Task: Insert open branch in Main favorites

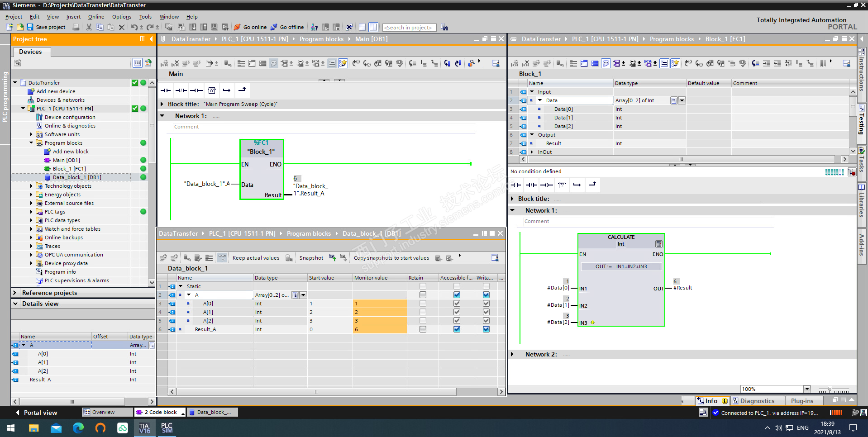Action: pos(226,90)
